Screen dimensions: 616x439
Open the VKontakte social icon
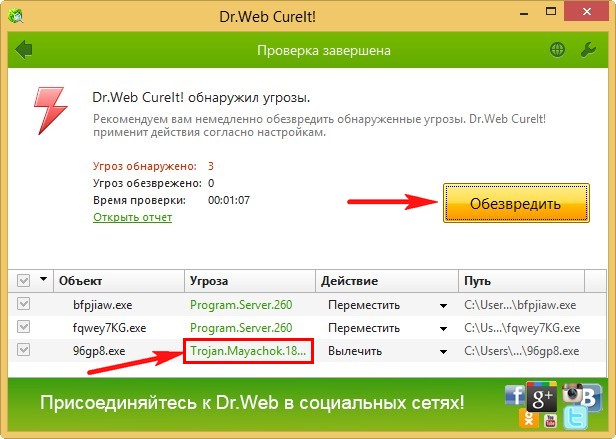click(591, 398)
